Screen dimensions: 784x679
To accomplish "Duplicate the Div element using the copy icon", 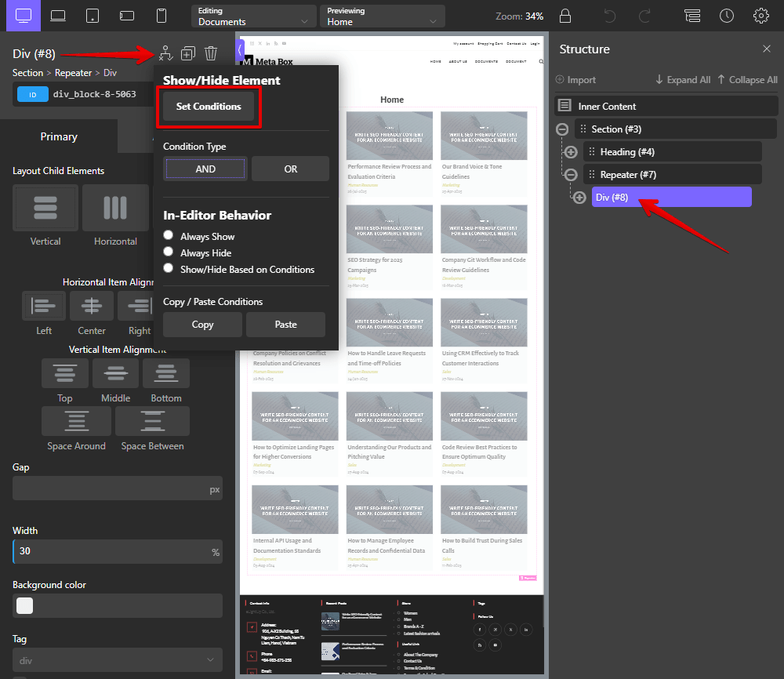I will pyautogui.click(x=188, y=53).
